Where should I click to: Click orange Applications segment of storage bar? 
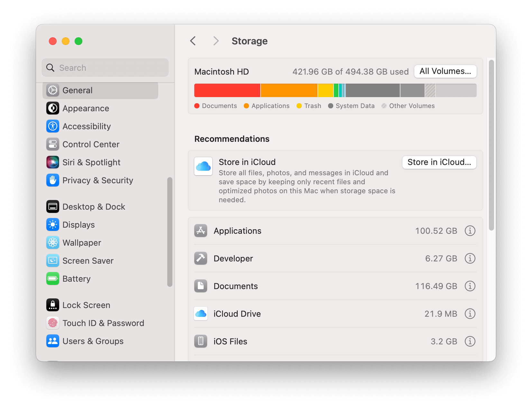289,90
